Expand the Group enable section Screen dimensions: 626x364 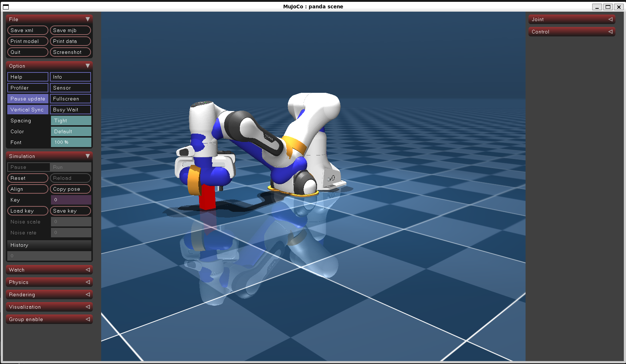coord(49,319)
